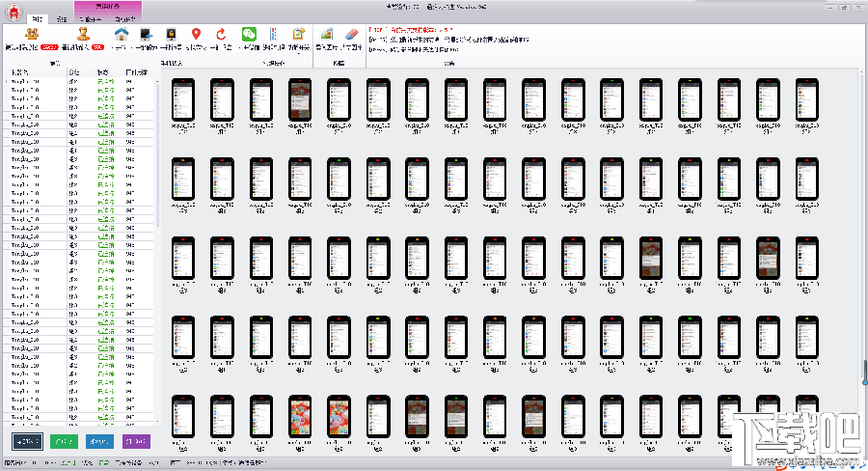The image size is (868, 471).
Task: Click the green WeChat icon
Action: [249, 35]
